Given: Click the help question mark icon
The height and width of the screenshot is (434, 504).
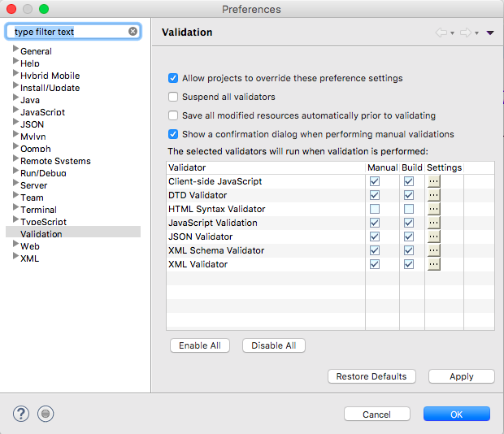Looking at the screenshot, I should pos(21,414).
